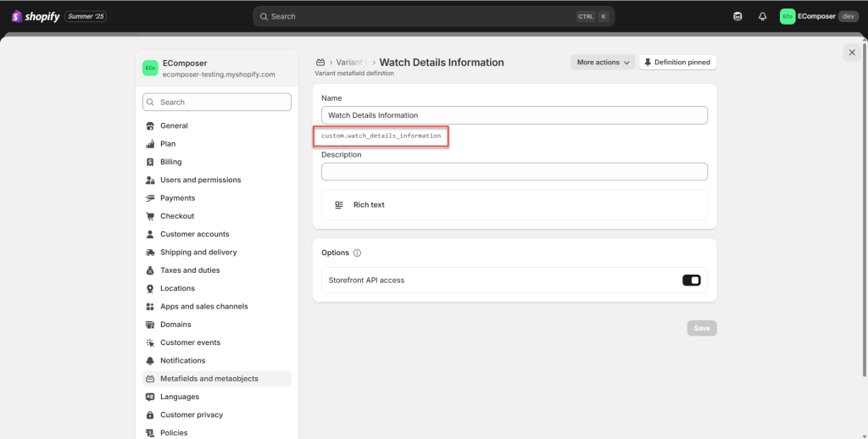Expand the More actions dropdown
The width and height of the screenshot is (868, 439).
[x=603, y=63]
